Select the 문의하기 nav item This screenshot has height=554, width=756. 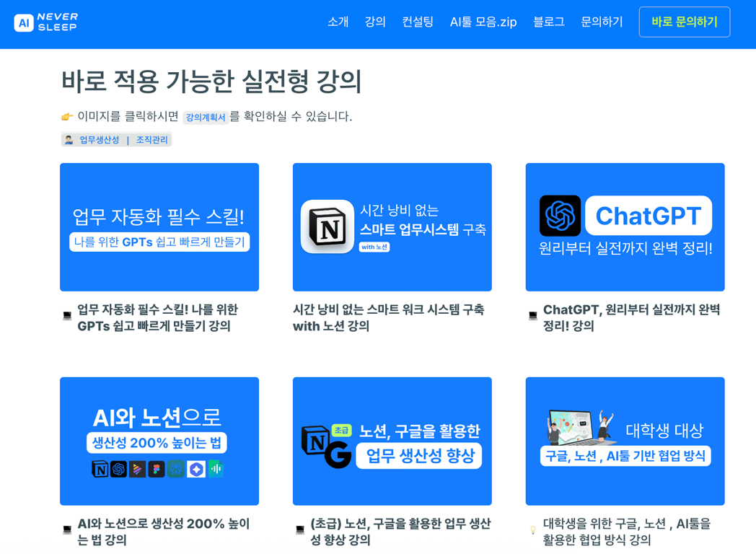click(602, 22)
